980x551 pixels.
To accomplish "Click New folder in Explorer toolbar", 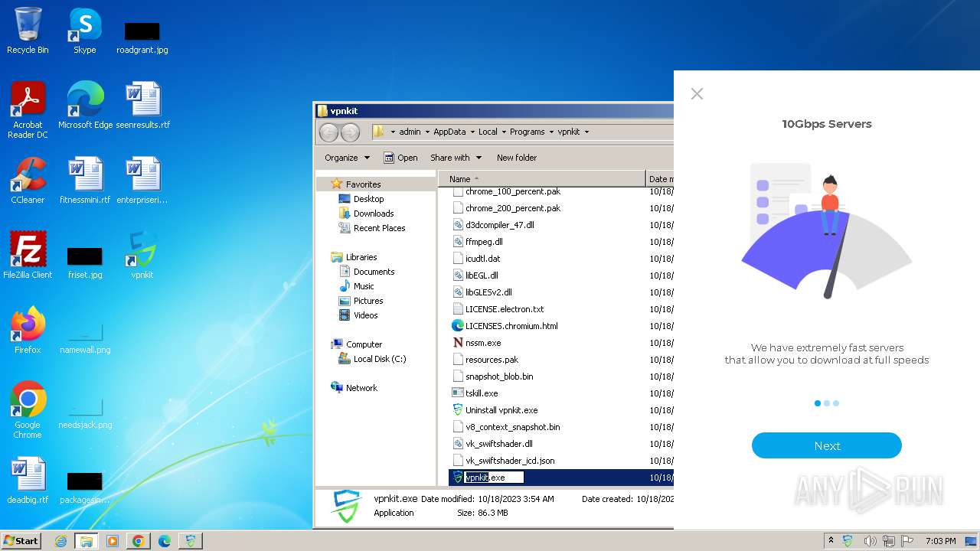I will [x=517, y=158].
